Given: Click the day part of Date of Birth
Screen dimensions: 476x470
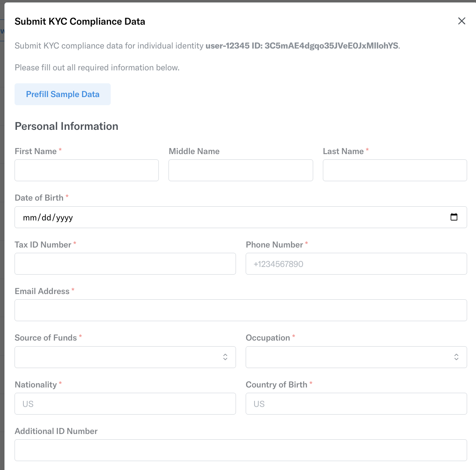Looking at the screenshot, I should pyautogui.click(x=46, y=218).
